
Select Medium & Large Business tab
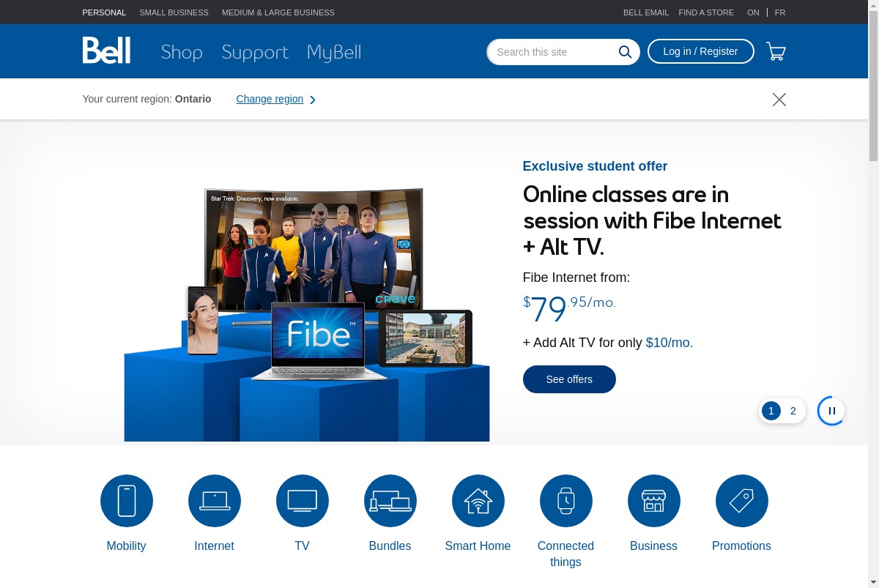coord(278,12)
